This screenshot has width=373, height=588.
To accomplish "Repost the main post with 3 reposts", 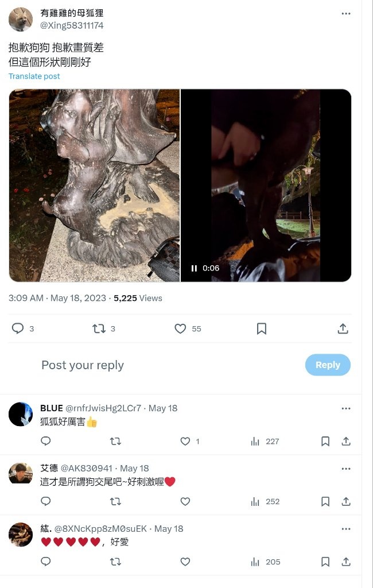I will point(99,329).
